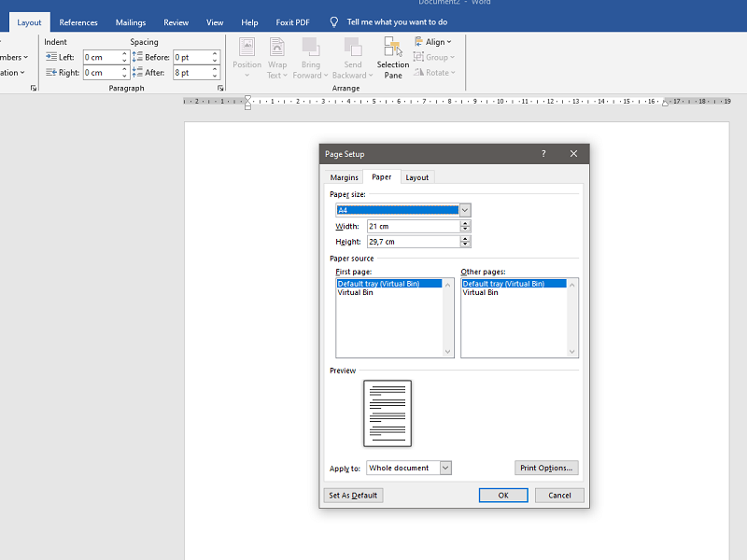Click the help question mark in Page Setup
Screen dimensions: 747x560
point(543,154)
